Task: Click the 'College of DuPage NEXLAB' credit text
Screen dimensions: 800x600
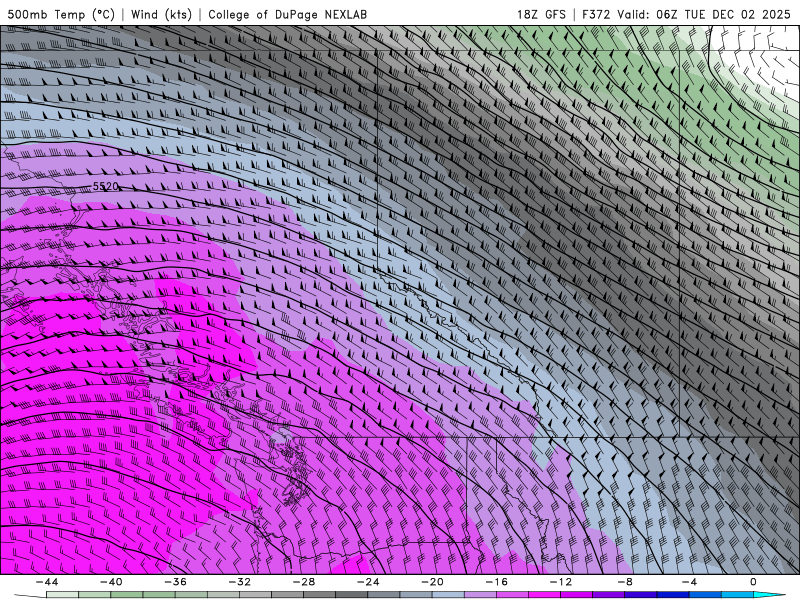Action: pos(287,14)
